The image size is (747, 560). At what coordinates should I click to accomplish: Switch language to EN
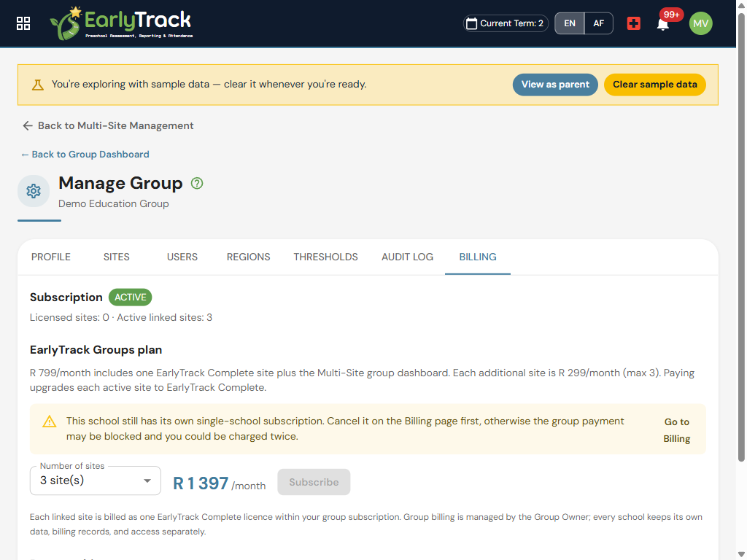point(569,23)
